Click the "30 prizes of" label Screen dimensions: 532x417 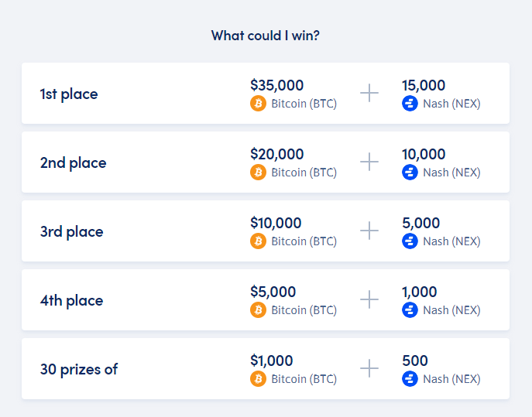(79, 369)
